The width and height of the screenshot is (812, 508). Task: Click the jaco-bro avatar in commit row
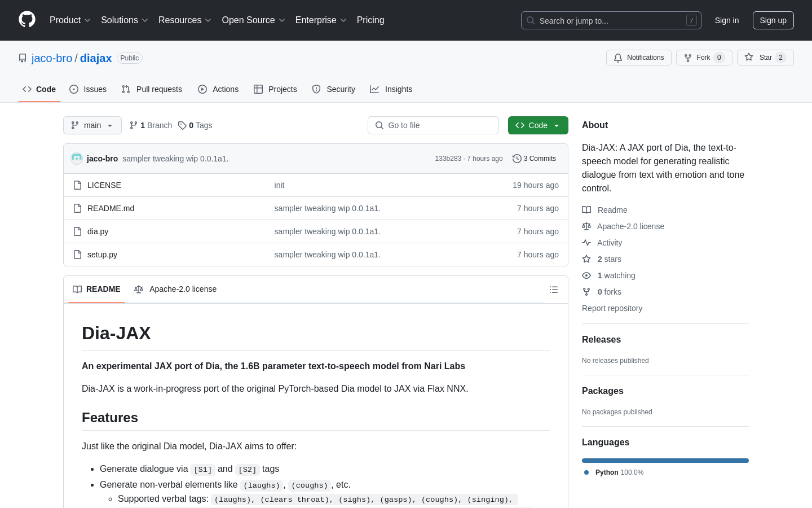(77, 159)
